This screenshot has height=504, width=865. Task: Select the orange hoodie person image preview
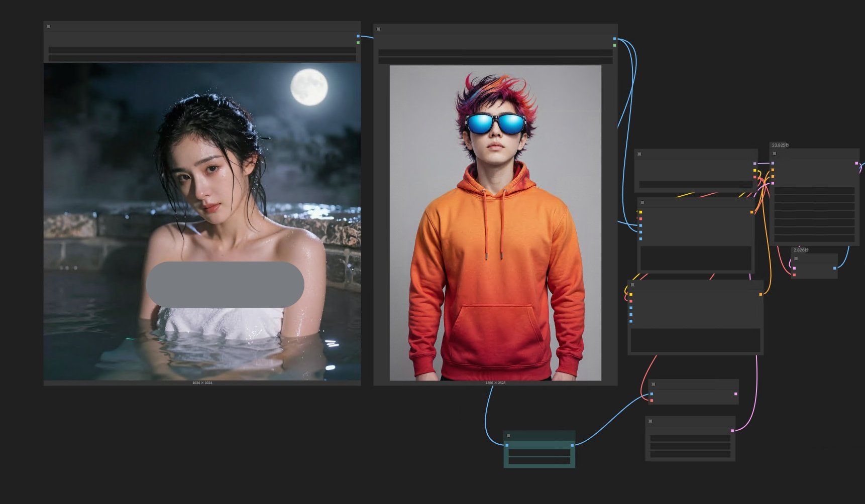tap(495, 223)
